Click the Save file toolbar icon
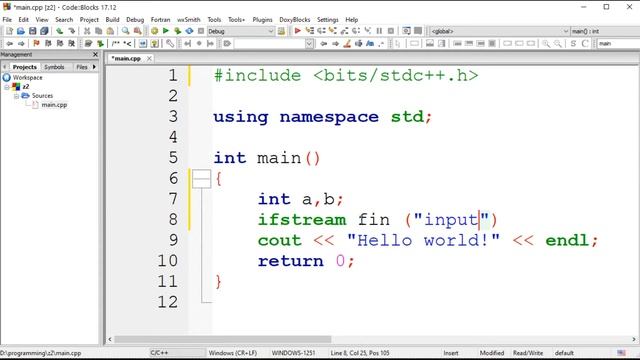Image resolution: width=640 pixels, height=360 pixels. (32, 31)
